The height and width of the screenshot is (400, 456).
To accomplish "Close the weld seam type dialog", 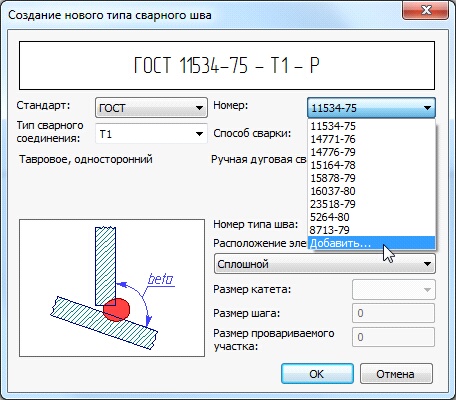I will 426,10.
